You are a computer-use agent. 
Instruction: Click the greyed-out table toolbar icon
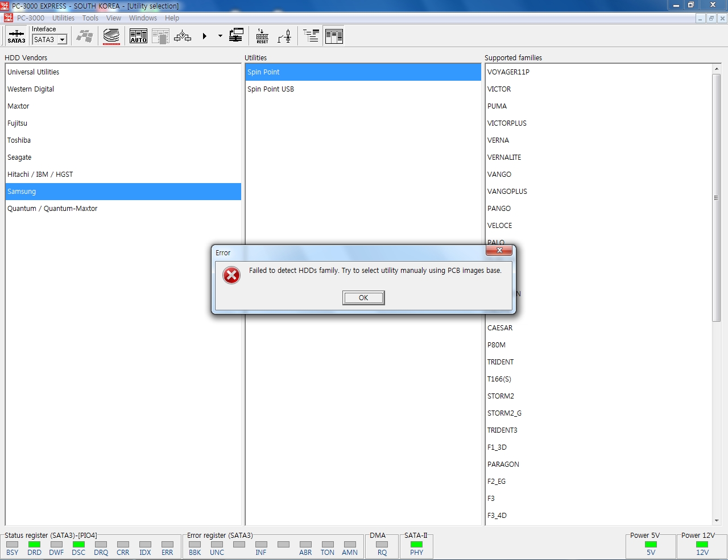tap(160, 36)
